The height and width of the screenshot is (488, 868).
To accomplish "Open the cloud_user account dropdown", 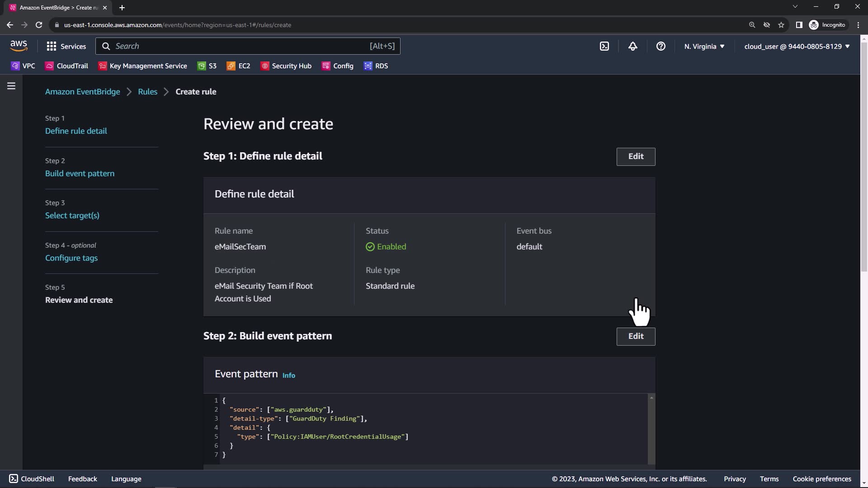I will tap(797, 46).
